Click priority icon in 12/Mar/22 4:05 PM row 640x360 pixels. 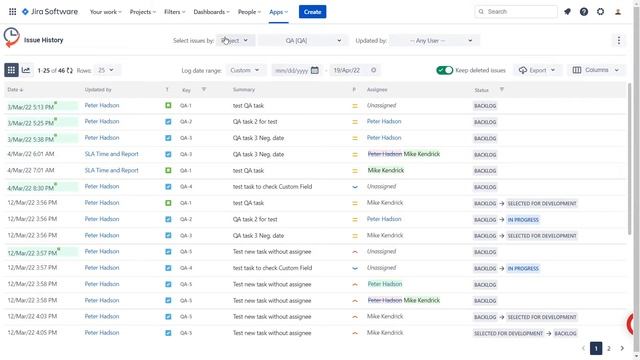pos(355,333)
